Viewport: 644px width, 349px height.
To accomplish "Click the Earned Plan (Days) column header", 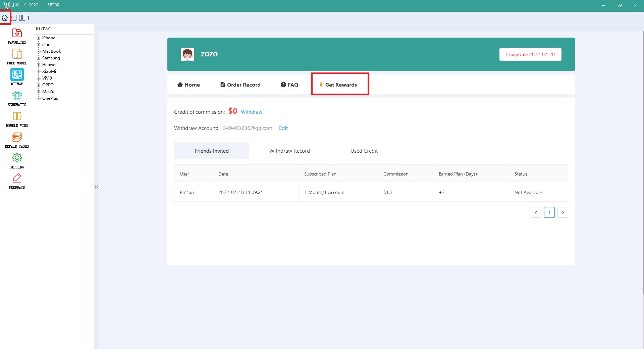I will [x=471, y=174].
